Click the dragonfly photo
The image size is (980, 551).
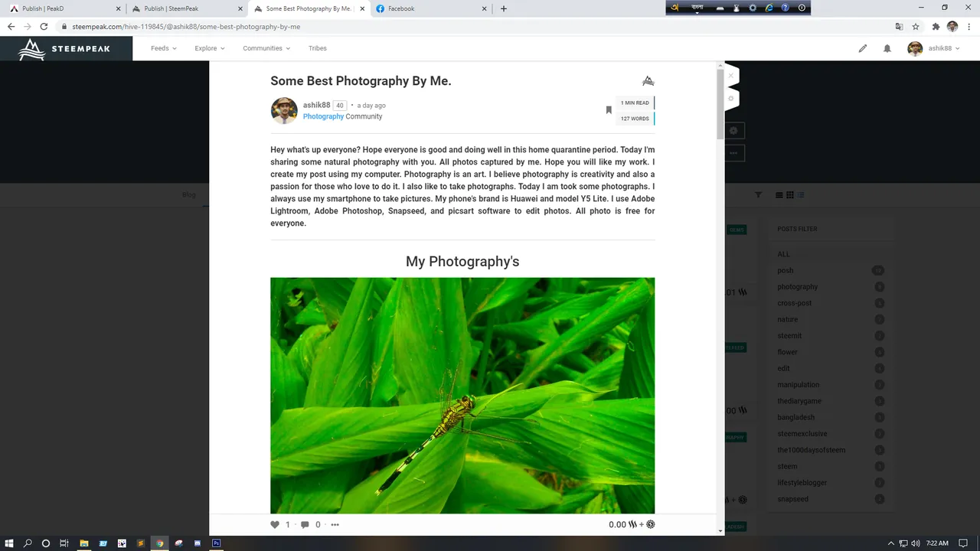(462, 395)
